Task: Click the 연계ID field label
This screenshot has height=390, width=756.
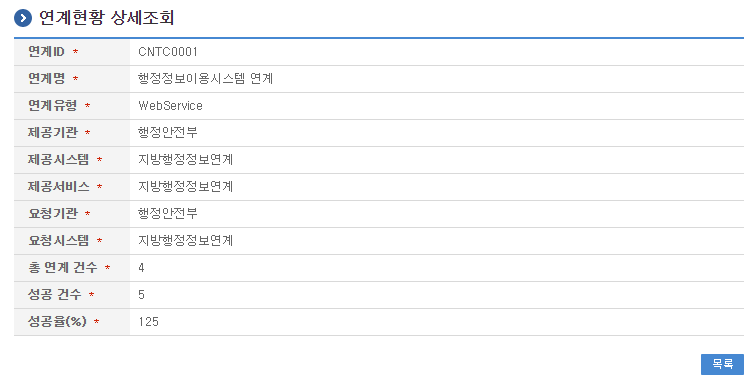Action: tap(46, 52)
